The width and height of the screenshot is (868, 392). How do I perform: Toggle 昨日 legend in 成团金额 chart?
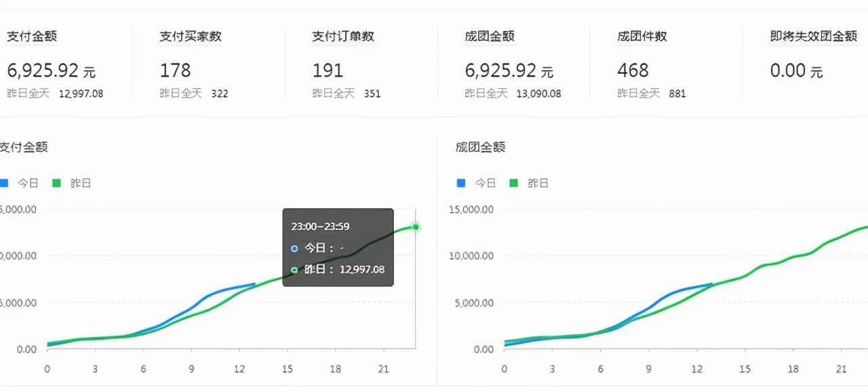(x=529, y=183)
